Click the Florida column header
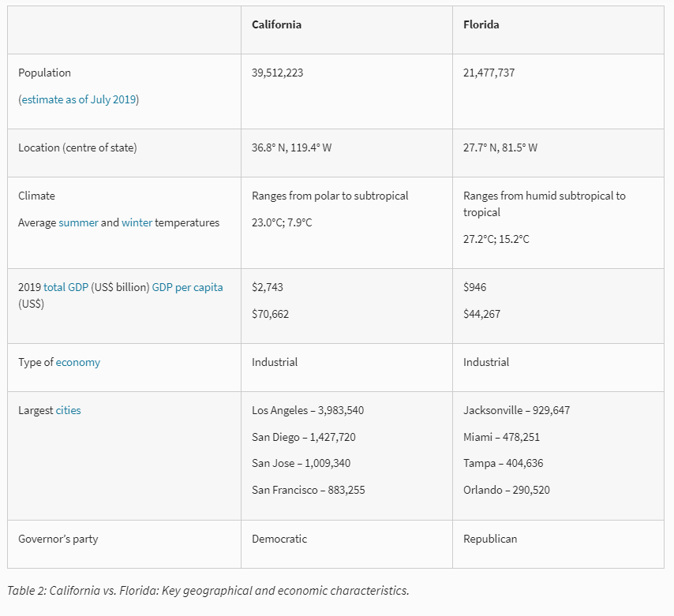Image resolution: width=674 pixels, height=616 pixels. pos(481,24)
